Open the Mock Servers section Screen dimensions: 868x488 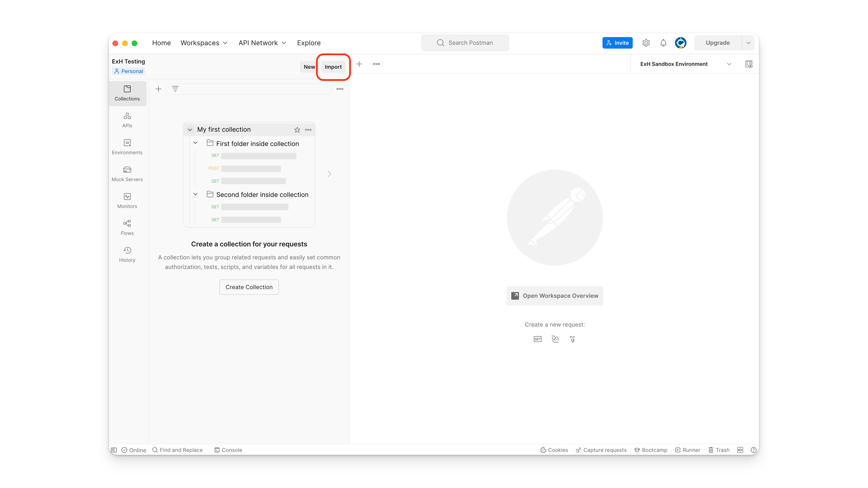click(127, 174)
